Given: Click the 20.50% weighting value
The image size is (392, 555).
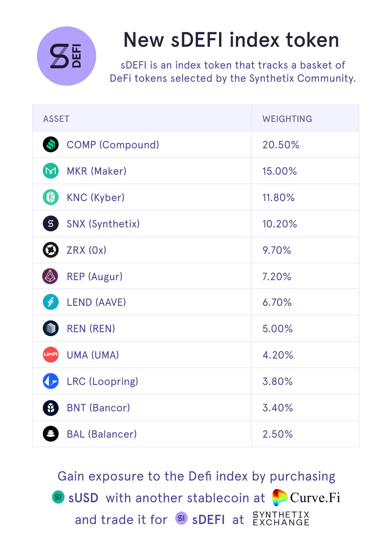Looking at the screenshot, I should (x=281, y=145).
